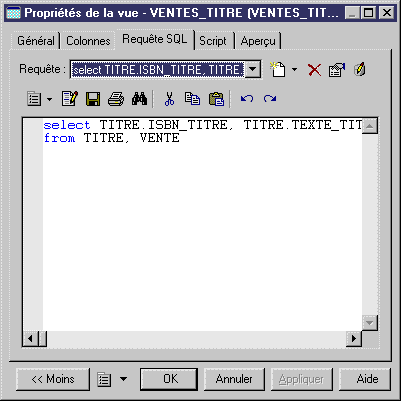This screenshot has width=401, height=401.
Task: Click the Annuler button
Action: click(x=234, y=379)
